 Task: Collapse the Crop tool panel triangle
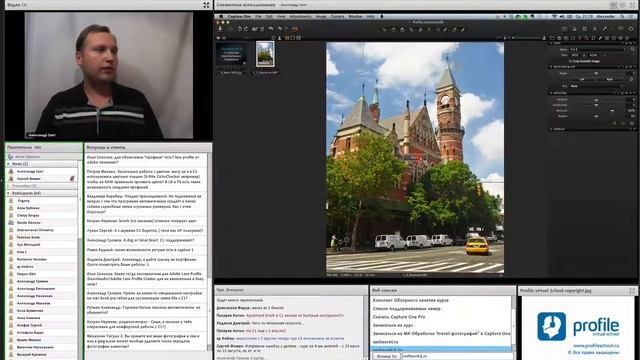[552, 43]
